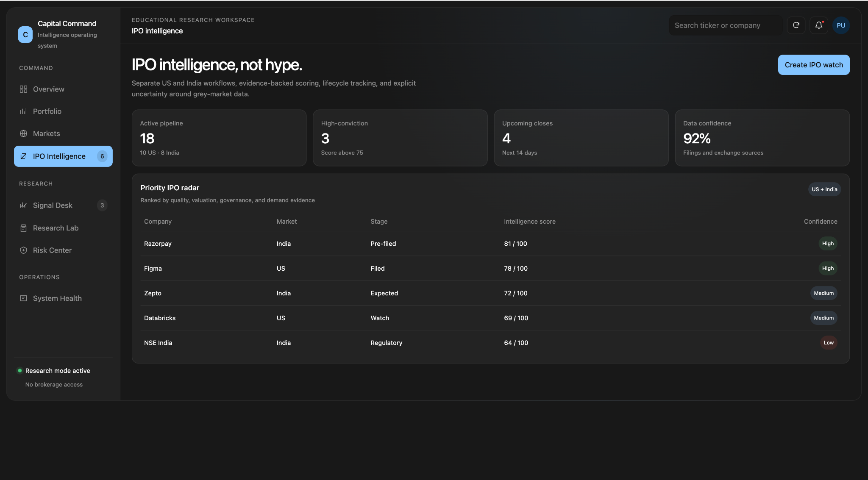The image size is (868, 480).
Task: Select the NSE India company row
Action: [491, 343]
